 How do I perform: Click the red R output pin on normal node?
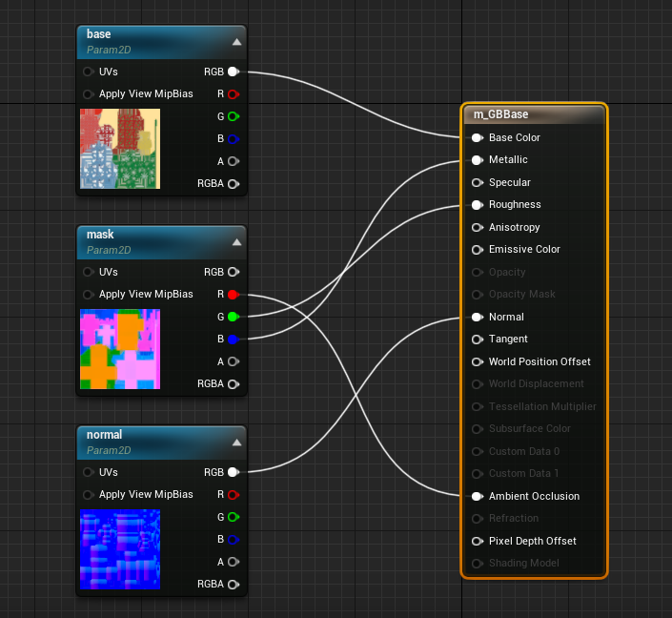click(234, 494)
